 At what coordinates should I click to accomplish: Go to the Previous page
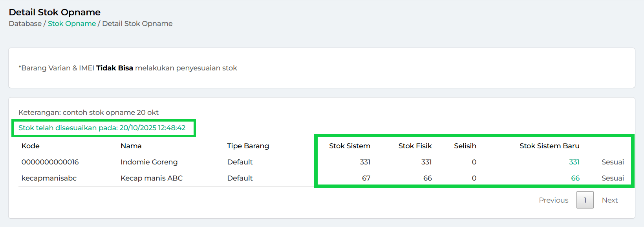tap(553, 200)
